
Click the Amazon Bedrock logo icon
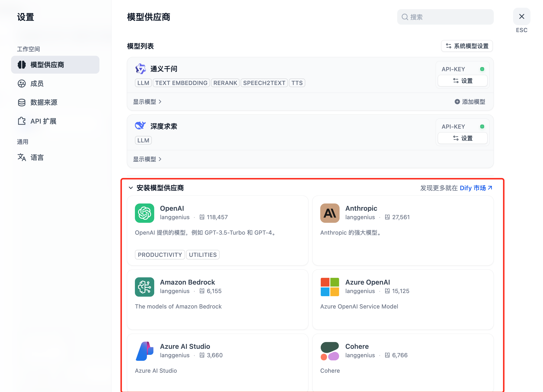pyautogui.click(x=144, y=287)
